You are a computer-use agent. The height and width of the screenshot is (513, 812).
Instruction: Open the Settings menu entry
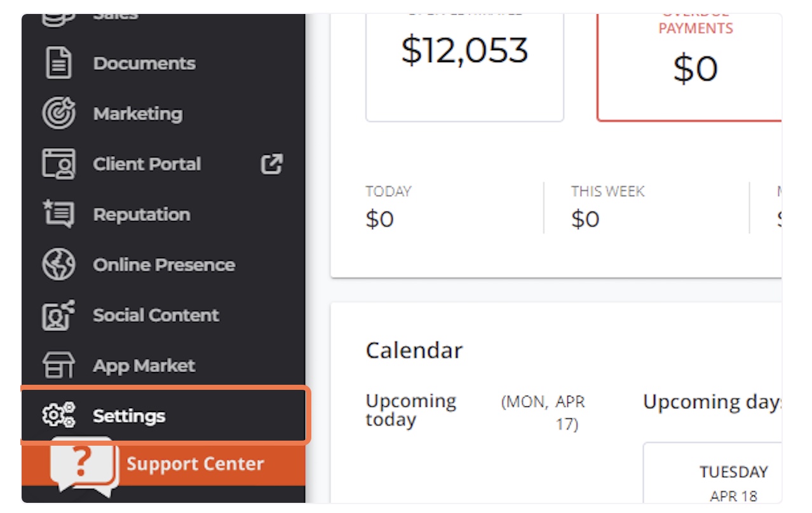[x=165, y=415]
